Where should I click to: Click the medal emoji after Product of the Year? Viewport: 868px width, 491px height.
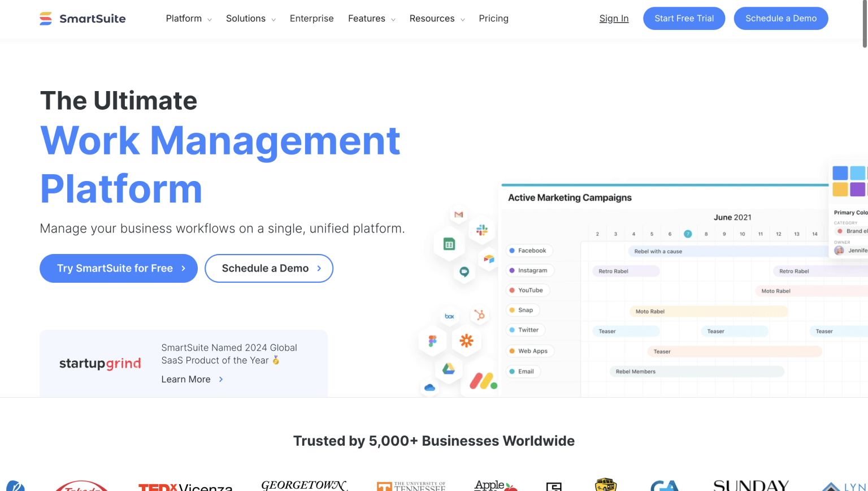tap(276, 360)
